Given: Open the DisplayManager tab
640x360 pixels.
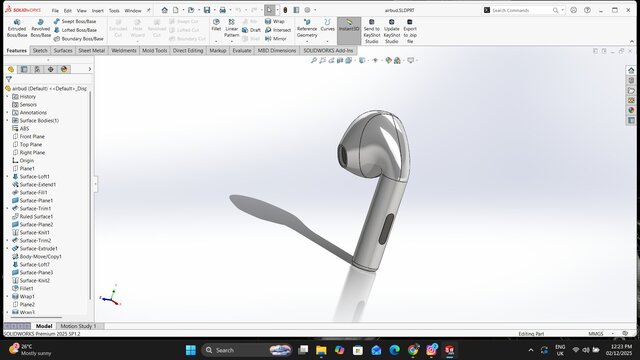Looking at the screenshot, I should coord(64,69).
